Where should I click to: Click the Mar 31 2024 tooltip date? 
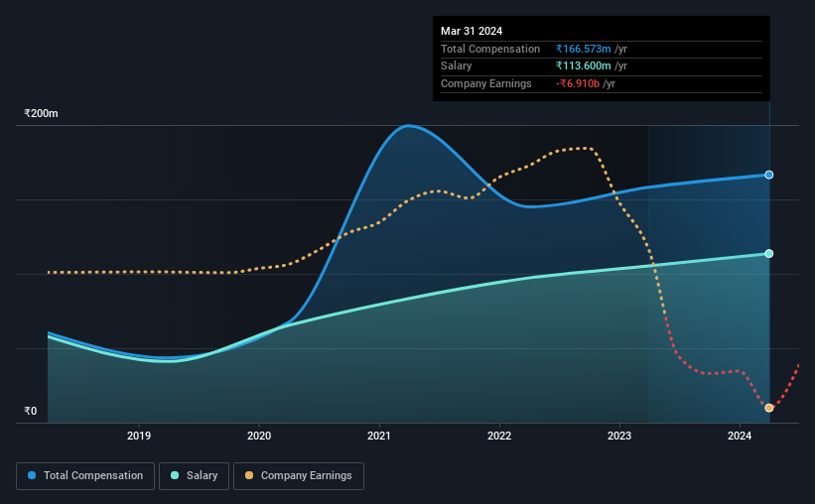[472, 31]
